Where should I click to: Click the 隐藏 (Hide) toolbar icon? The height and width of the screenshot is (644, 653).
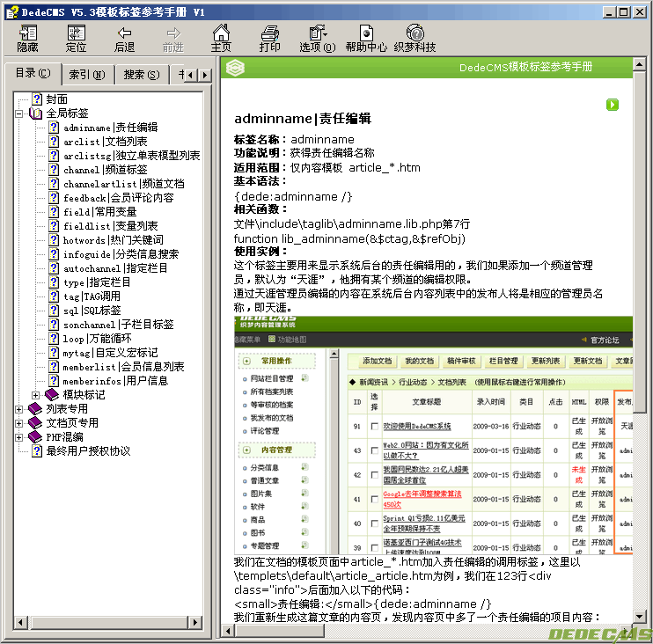click(x=28, y=39)
